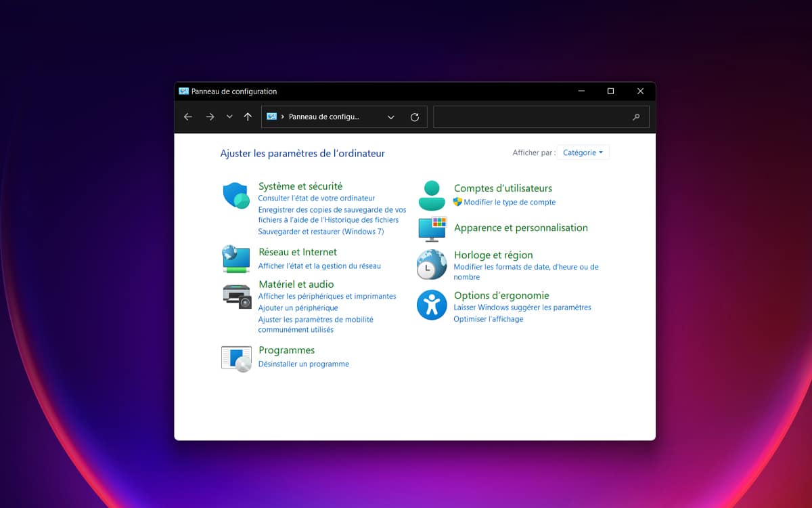The width and height of the screenshot is (812, 508).
Task: Click the Control Panel icon in the address bar
Action: tap(272, 117)
